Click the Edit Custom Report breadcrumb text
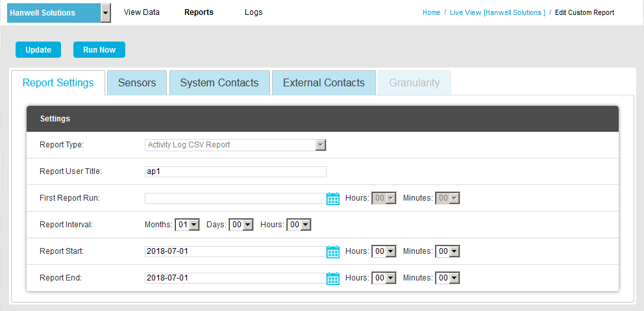This screenshot has width=644, height=311. [x=584, y=13]
